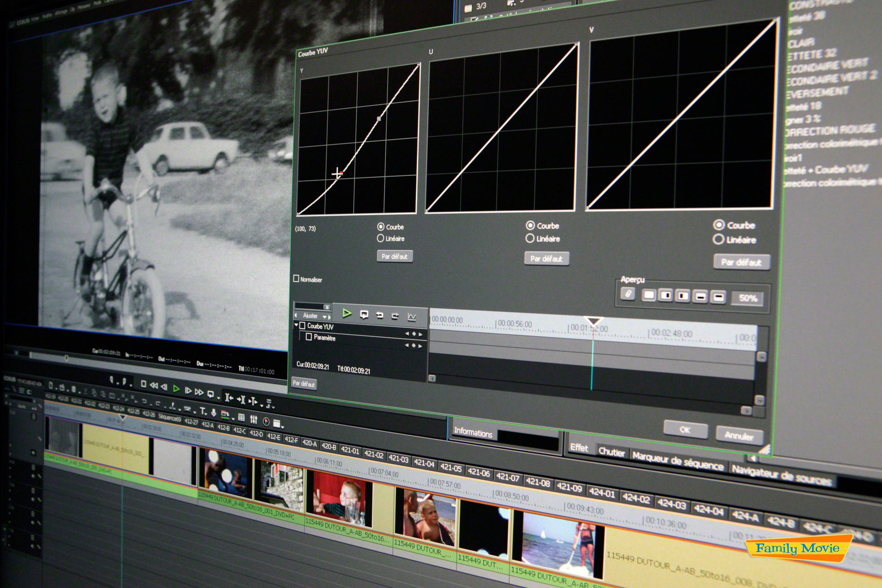
Task: Play the Courbe YUV keyframe preview
Action: 347,313
